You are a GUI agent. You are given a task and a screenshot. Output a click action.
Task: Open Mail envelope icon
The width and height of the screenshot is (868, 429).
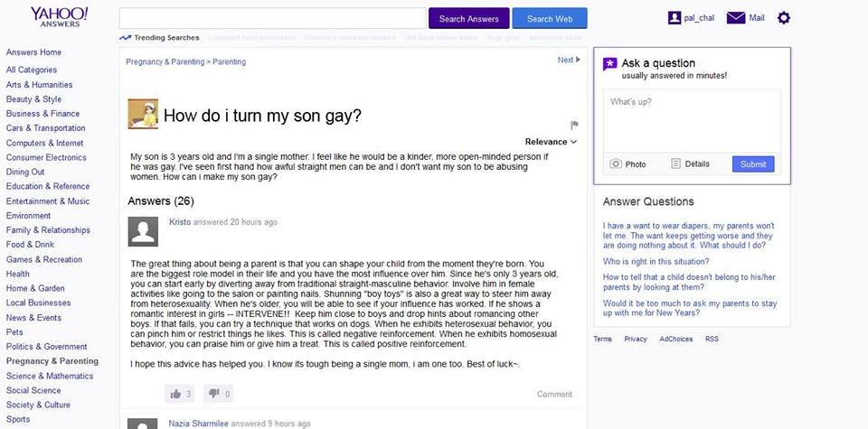tap(736, 18)
